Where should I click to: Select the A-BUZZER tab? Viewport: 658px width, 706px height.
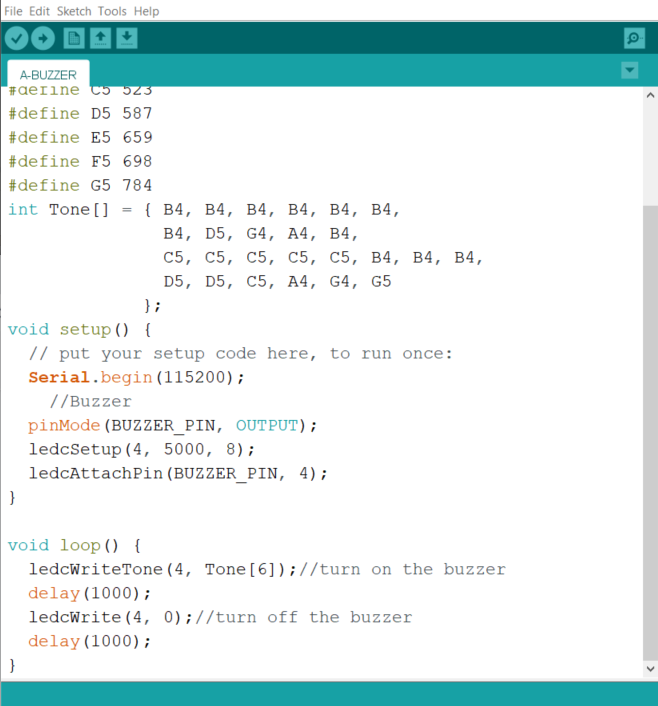[48, 75]
